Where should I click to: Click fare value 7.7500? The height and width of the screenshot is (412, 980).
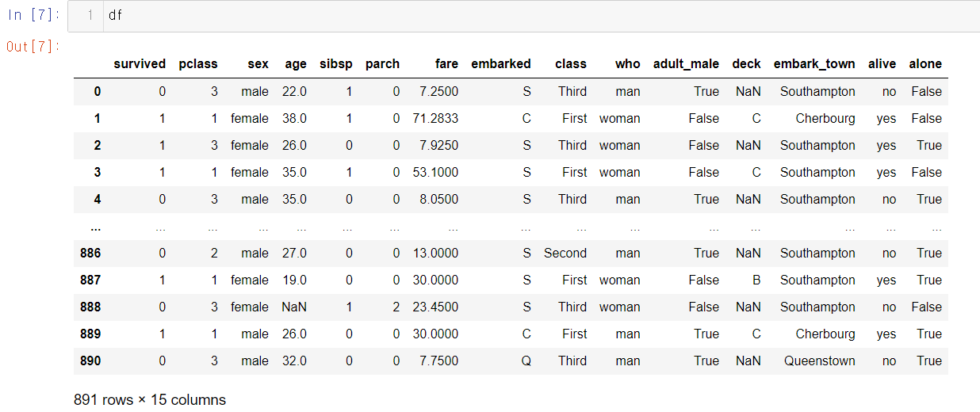[x=439, y=360]
